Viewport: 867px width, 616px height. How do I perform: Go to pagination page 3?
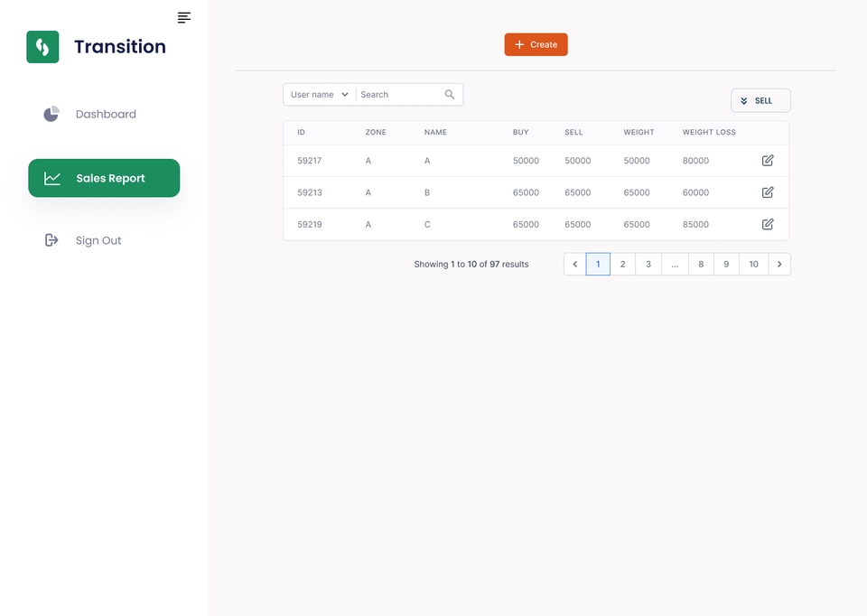click(648, 265)
